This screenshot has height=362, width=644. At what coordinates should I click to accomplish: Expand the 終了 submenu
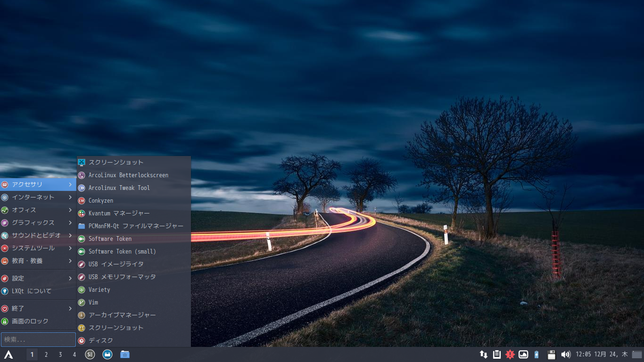pyautogui.click(x=38, y=308)
